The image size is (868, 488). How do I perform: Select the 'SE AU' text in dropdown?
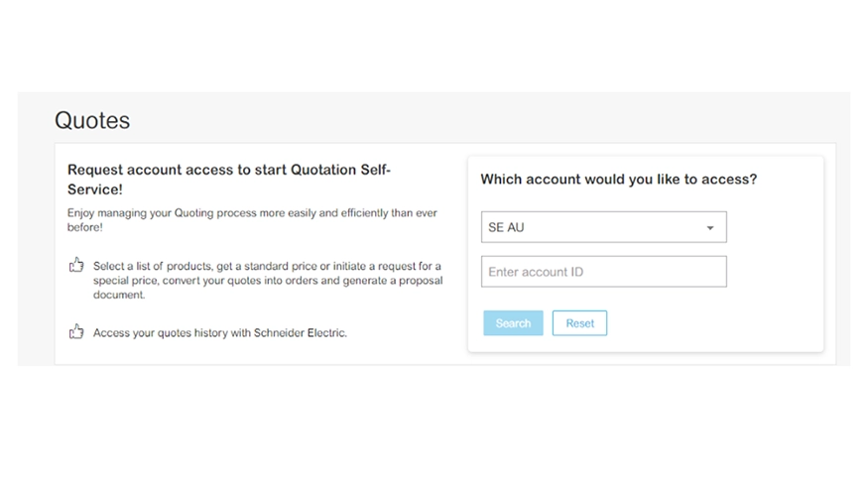click(x=506, y=227)
